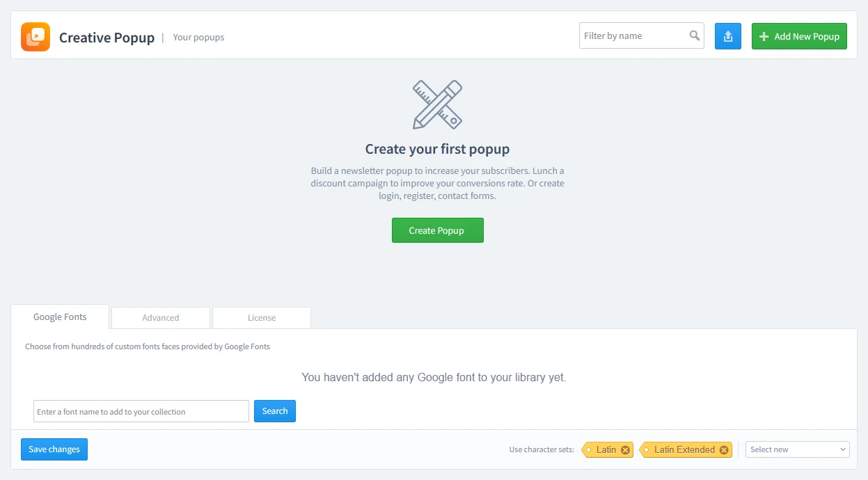Click the Your popups header text
Screen dimensions: 868x480
click(x=198, y=37)
